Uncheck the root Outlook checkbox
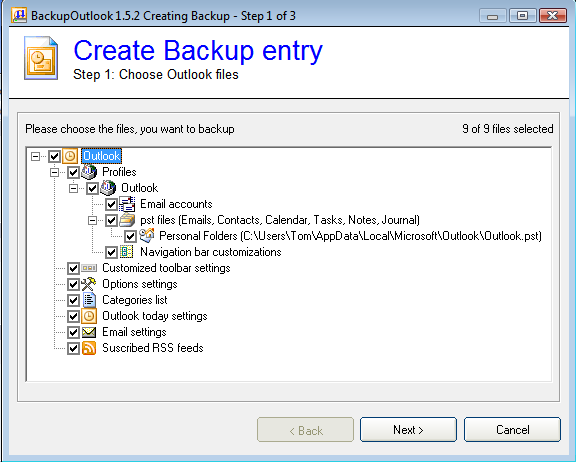The height and width of the screenshot is (462, 576). pyautogui.click(x=54, y=156)
